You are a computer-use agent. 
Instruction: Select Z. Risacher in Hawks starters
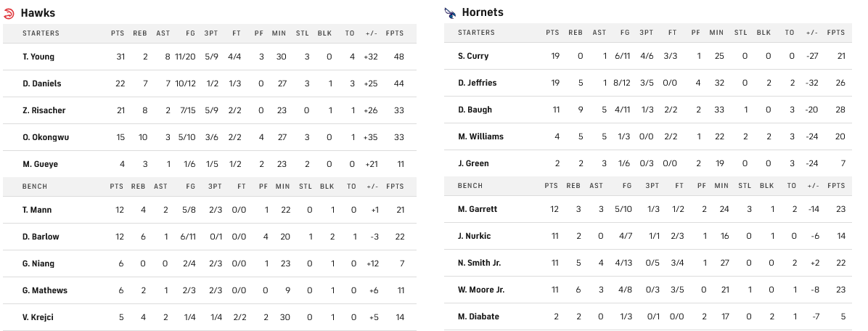[42, 110]
